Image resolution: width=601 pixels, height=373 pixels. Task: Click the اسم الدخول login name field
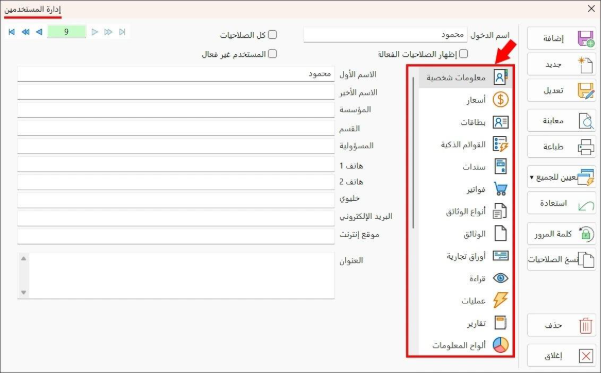tap(386, 35)
